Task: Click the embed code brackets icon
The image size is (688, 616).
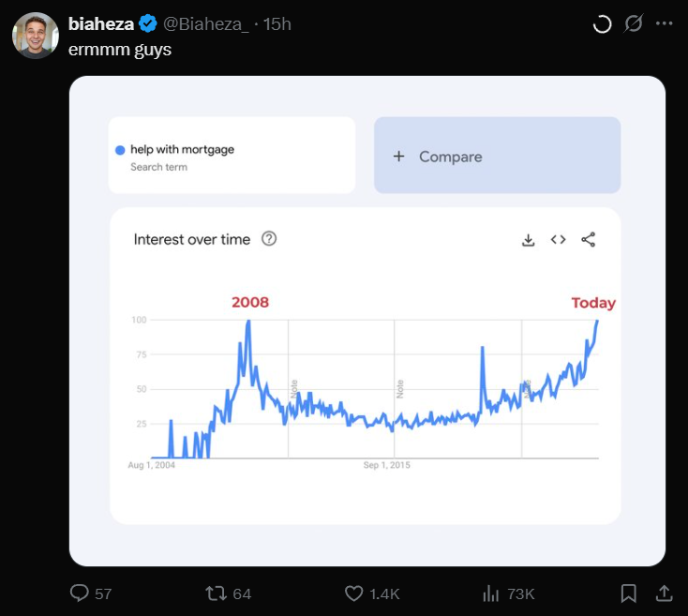Action: pyautogui.click(x=558, y=240)
